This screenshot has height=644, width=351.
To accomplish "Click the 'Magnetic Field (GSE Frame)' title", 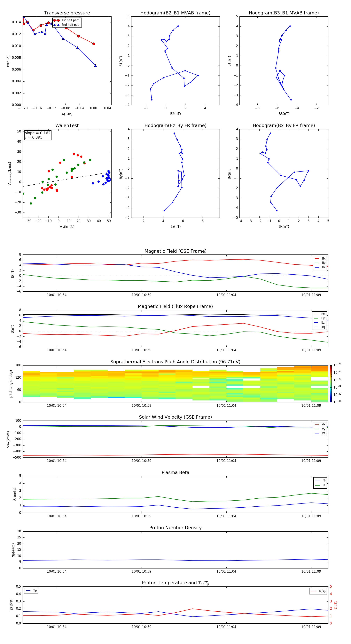I will (175, 251).
